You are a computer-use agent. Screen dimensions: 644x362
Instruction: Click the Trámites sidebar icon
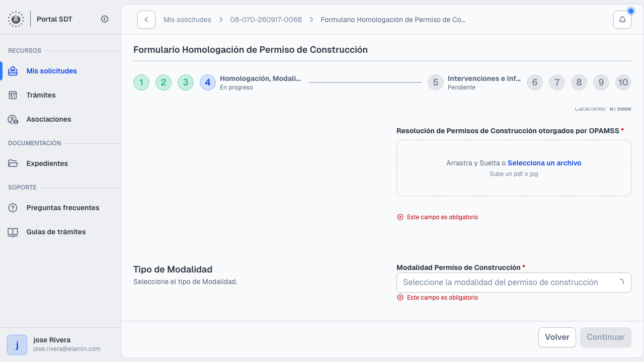(13, 95)
